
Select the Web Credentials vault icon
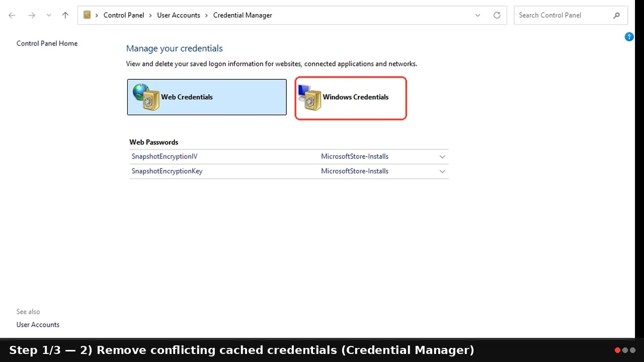(x=146, y=97)
